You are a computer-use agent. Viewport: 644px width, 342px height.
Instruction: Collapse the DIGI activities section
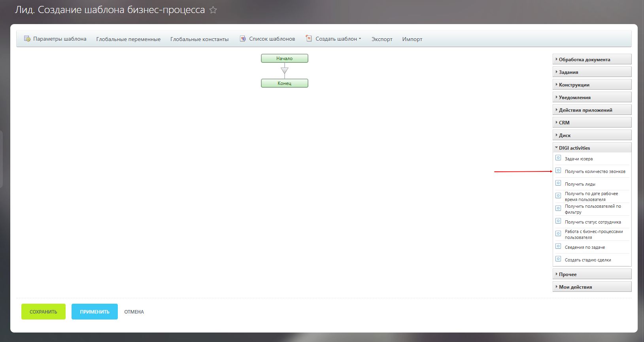(x=592, y=148)
